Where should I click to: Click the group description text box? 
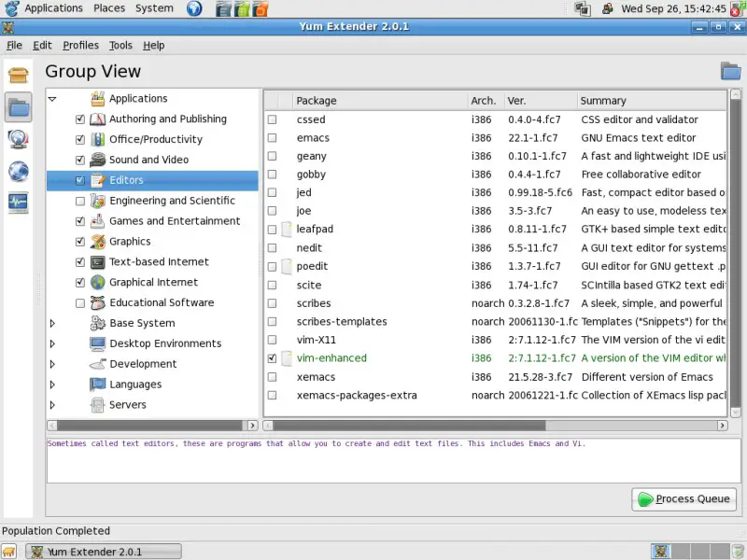click(x=393, y=460)
